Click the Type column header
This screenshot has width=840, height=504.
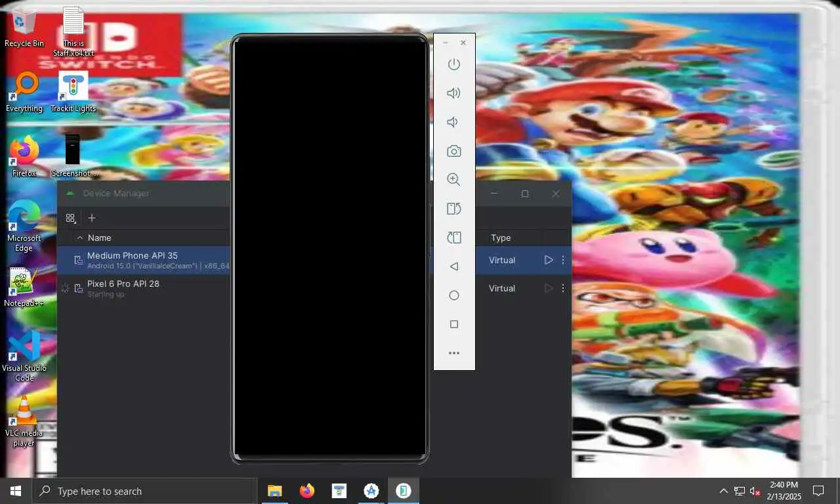pyautogui.click(x=501, y=238)
